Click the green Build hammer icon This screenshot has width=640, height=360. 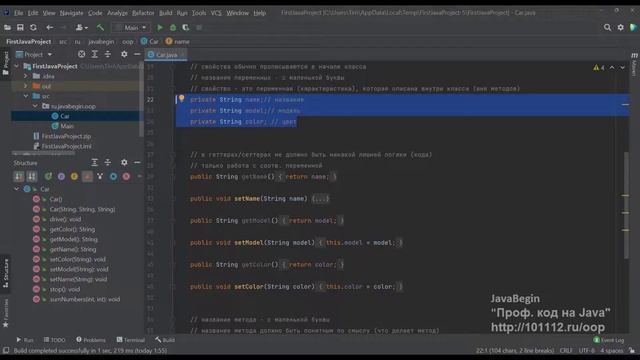pyautogui.click(x=100, y=27)
